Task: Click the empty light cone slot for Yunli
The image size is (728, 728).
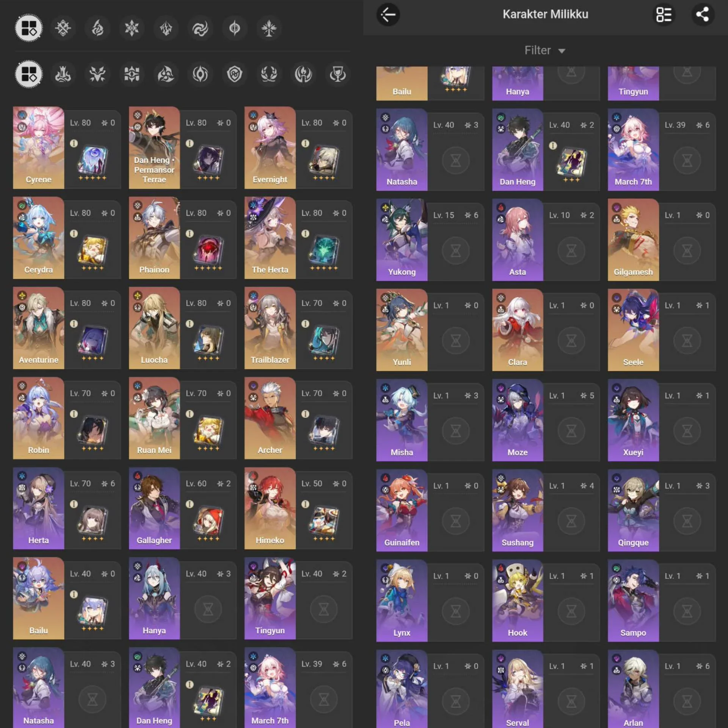Action: [x=456, y=340]
